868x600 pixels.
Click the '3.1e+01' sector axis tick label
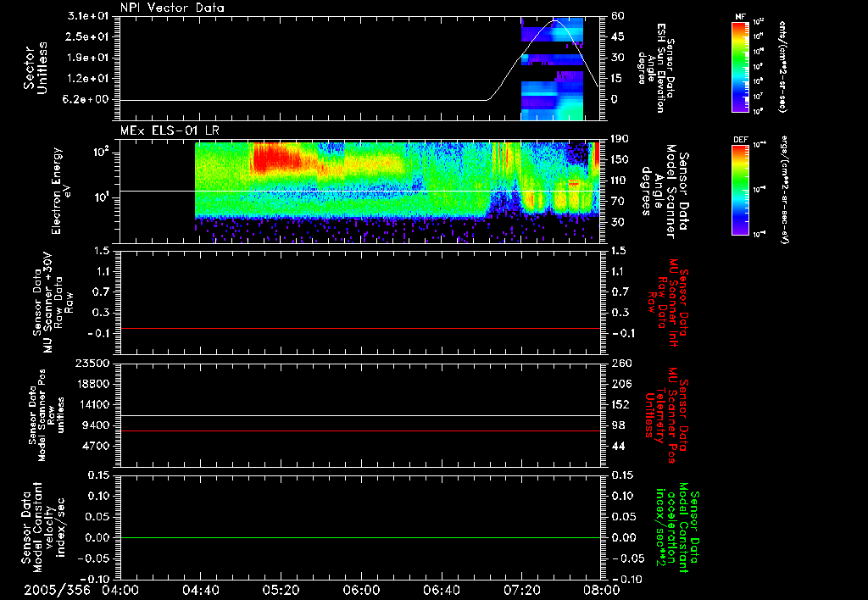pos(87,16)
